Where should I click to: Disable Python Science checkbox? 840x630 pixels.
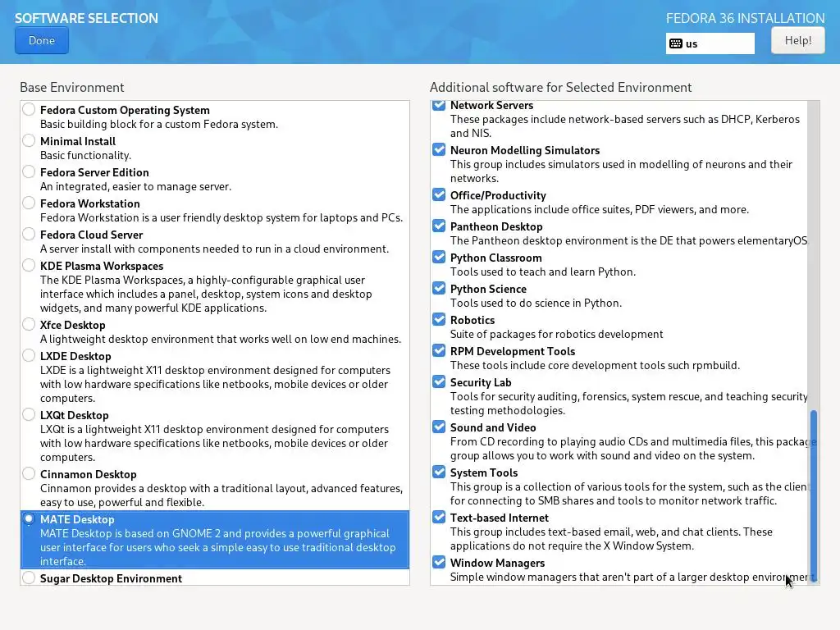click(x=439, y=288)
